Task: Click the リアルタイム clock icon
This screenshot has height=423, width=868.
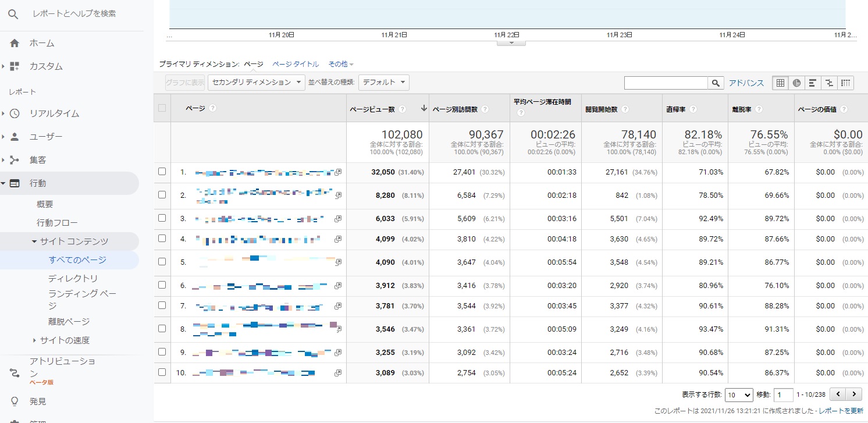Action: (15, 113)
